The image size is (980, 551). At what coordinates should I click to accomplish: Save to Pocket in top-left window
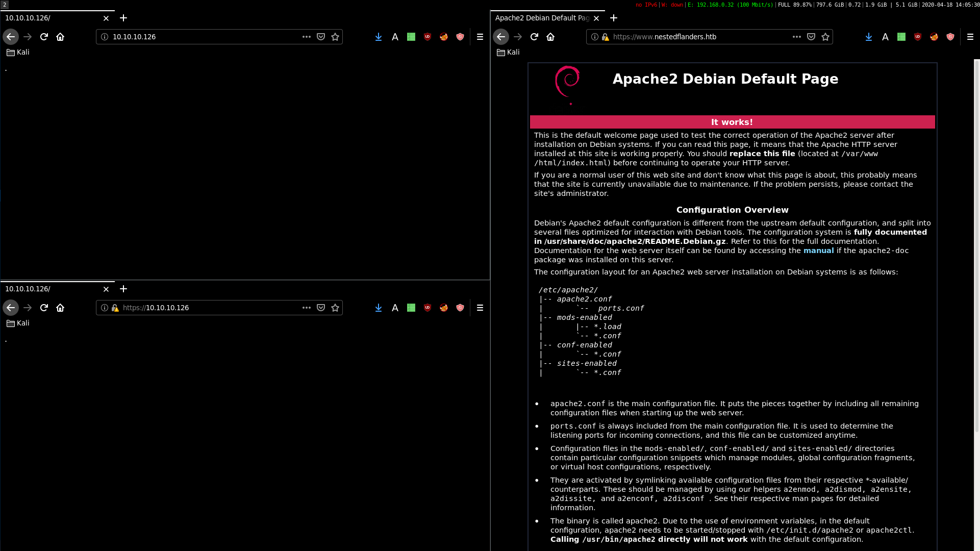pos(321,37)
